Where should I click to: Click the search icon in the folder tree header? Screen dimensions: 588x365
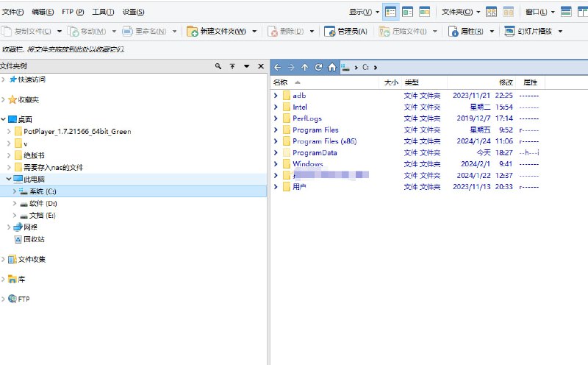click(218, 66)
